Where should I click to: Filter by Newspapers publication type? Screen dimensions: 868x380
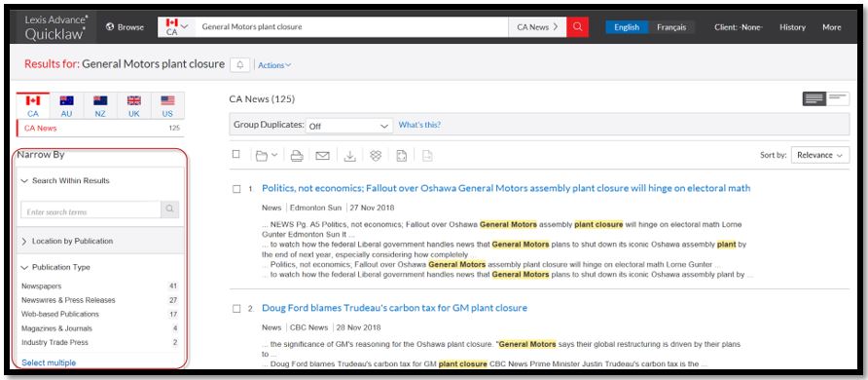click(99, 286)
